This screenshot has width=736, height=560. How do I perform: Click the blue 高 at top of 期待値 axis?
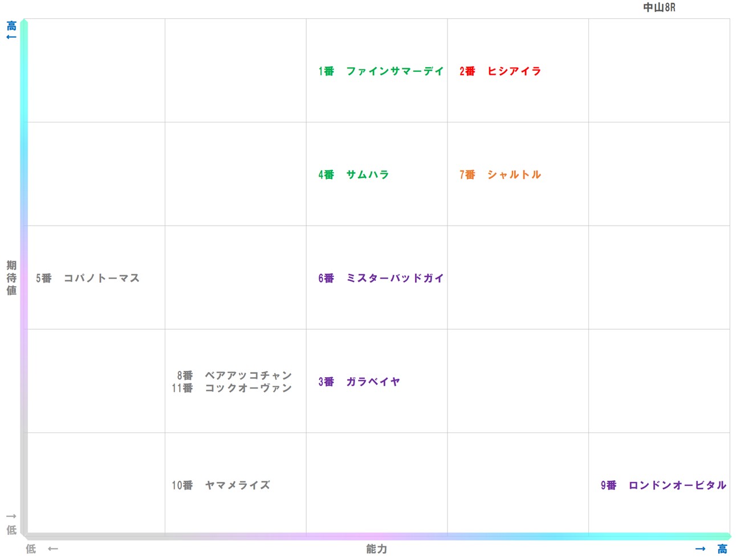11,26
